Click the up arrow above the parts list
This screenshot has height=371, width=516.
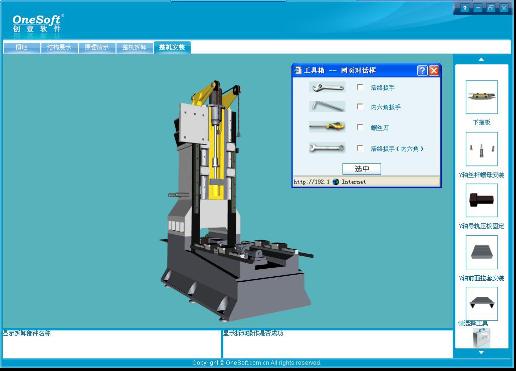[481, 60]
